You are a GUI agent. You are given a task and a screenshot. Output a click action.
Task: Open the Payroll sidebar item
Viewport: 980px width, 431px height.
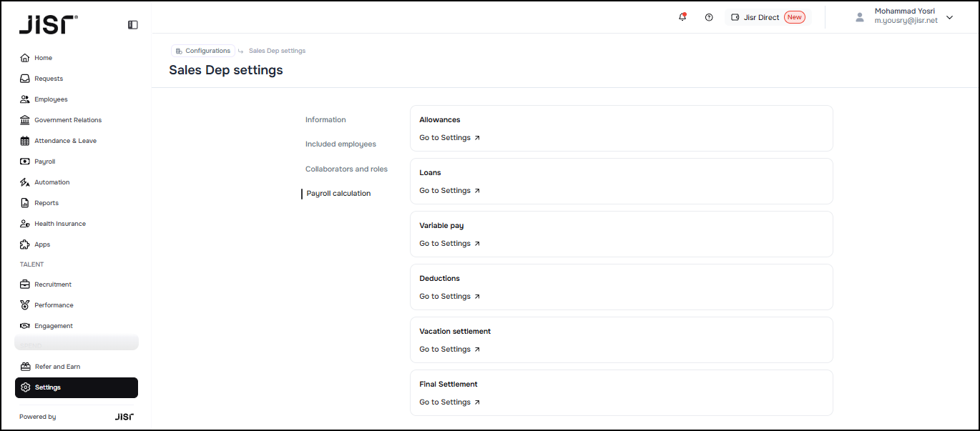(44, 162)
